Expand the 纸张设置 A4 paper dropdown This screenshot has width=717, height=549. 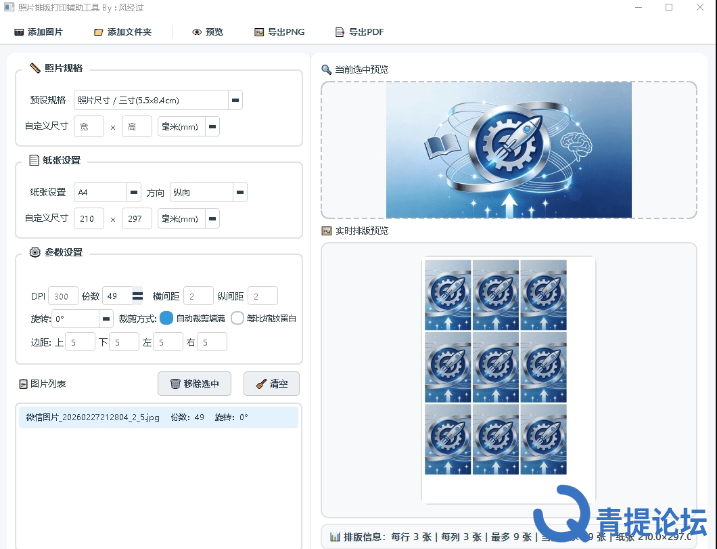point(133,192)
